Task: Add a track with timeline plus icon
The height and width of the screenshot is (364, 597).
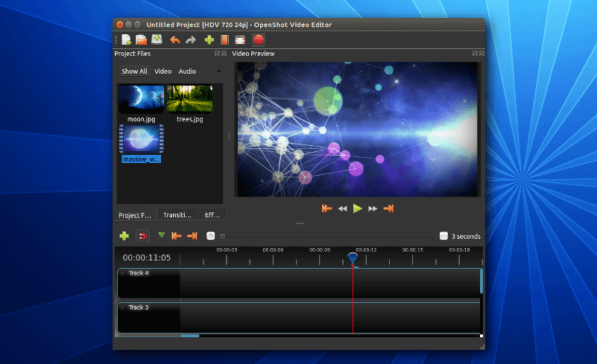Action: 124,236
